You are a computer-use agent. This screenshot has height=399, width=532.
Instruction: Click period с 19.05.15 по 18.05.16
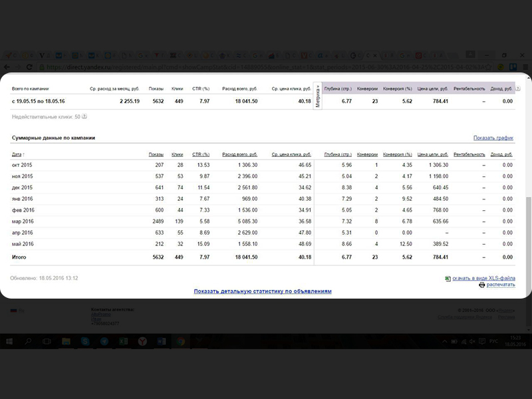tap(39, 101)
